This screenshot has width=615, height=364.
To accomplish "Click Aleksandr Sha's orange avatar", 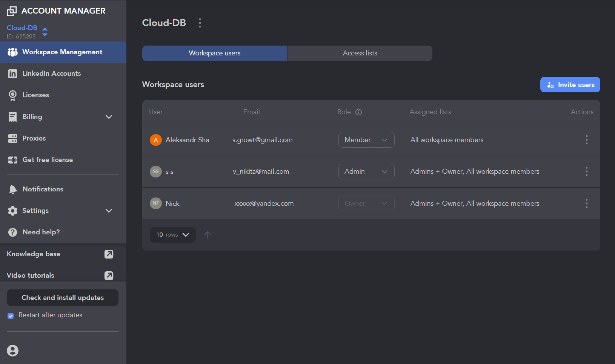I will click(x=156, y=140).
